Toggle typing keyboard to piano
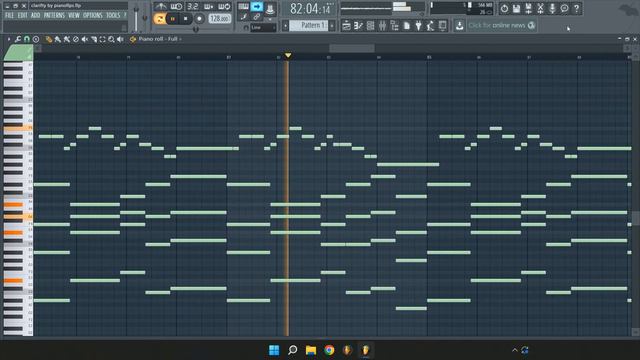The image size is (640, 360). [243, 7]
